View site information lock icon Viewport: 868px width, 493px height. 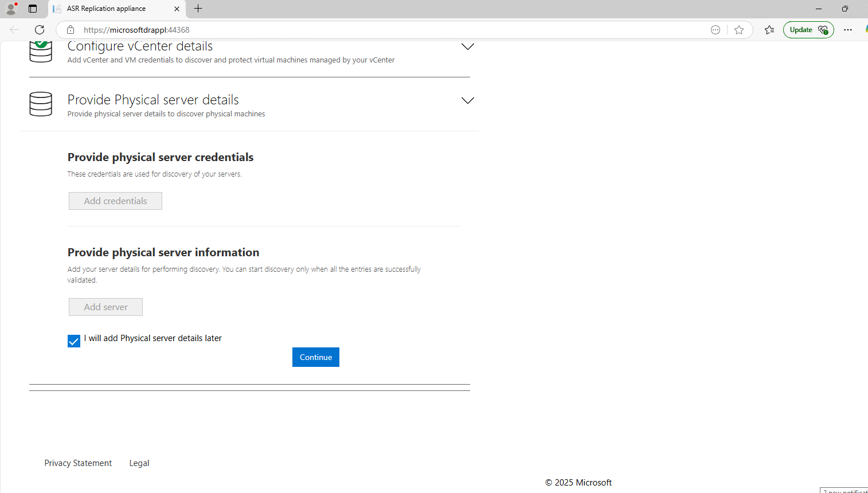tap(71, 30)
